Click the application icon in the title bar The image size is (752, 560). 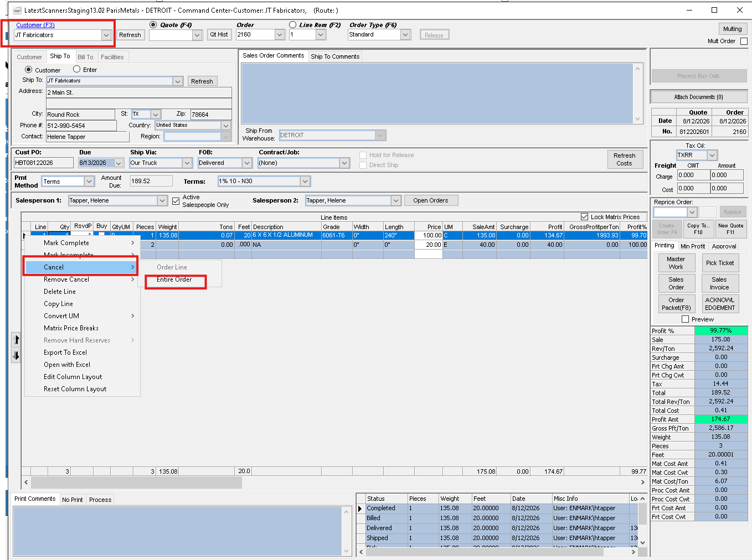click(x=17, y=10)
